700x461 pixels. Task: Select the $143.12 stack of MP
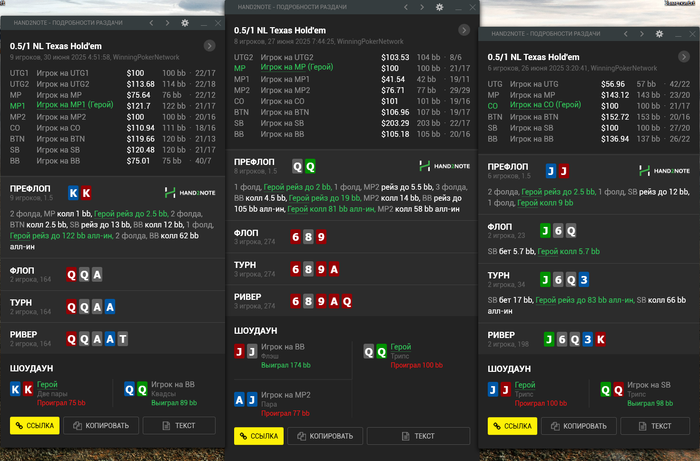point(615,95)
